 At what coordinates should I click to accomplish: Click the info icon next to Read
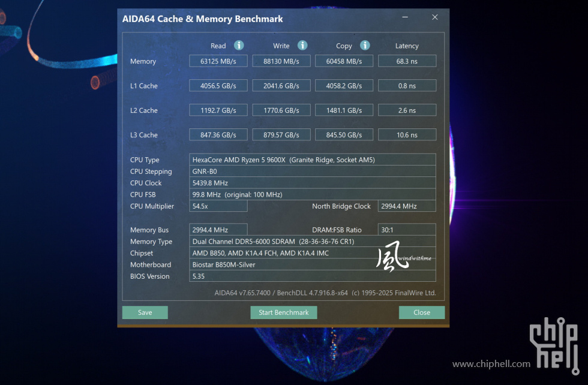(x=239, y=46)
